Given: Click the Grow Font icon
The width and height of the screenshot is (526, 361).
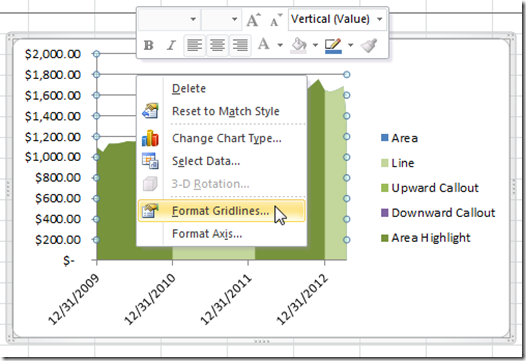Looking at the screenshot, I should pos(253,20).
